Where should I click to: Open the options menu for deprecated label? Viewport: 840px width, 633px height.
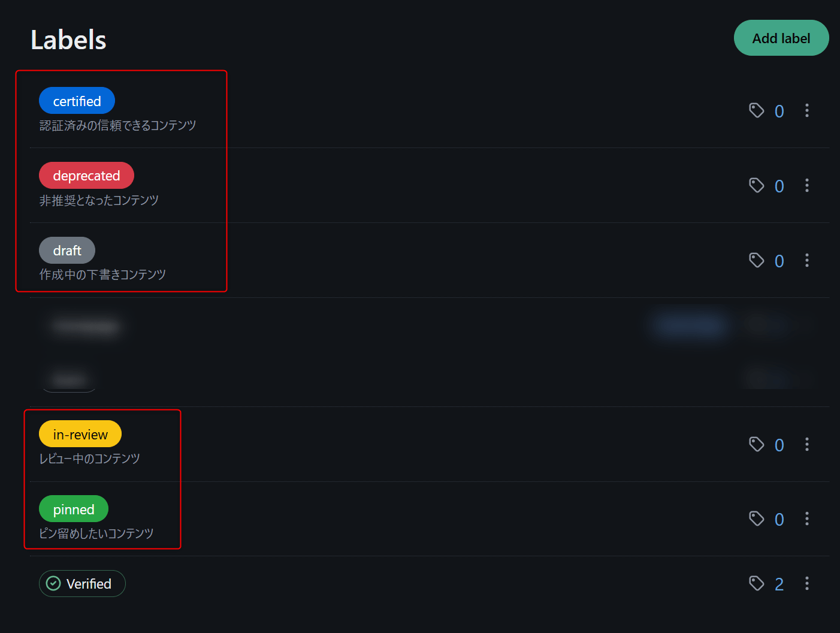[807, 185]
